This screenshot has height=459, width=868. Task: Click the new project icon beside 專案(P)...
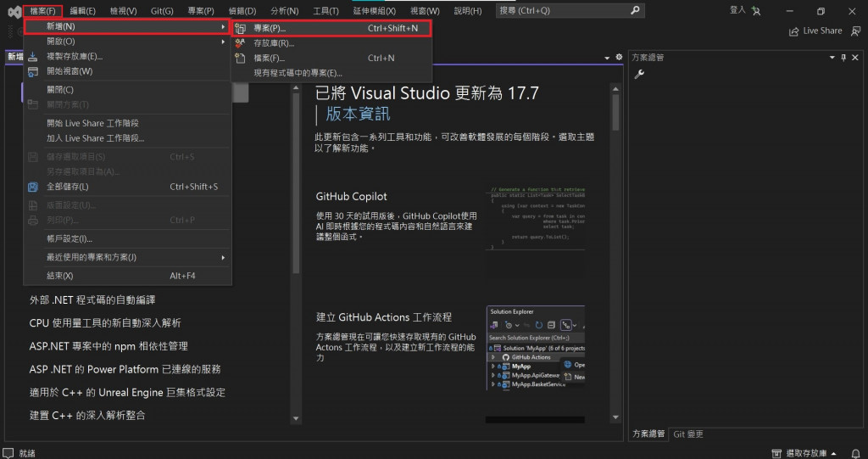coord(240,28)
